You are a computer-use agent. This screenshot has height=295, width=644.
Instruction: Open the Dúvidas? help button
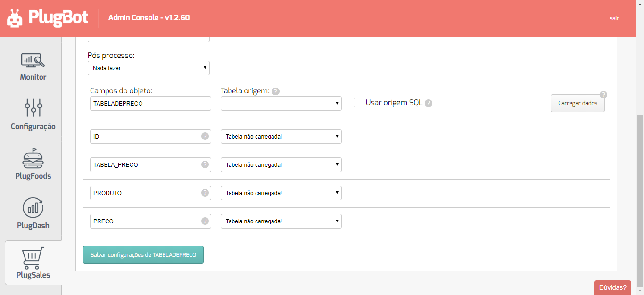click(613, 287)
